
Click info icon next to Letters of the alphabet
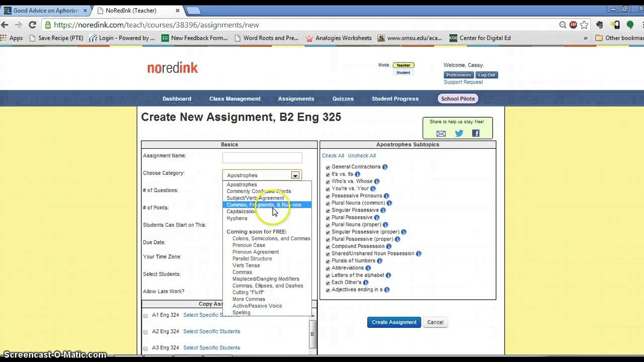(388, 276)
